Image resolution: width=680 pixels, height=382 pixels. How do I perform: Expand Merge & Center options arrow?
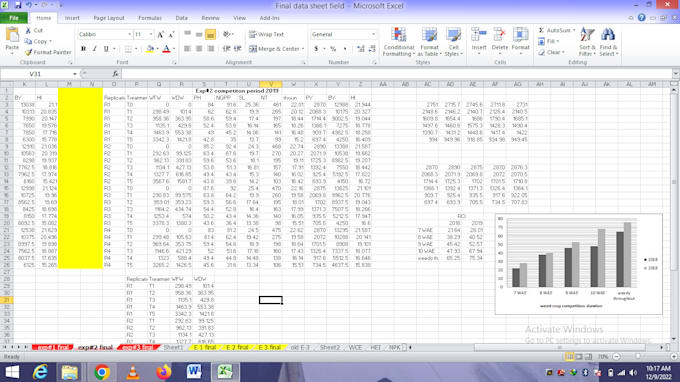point(303,49)
